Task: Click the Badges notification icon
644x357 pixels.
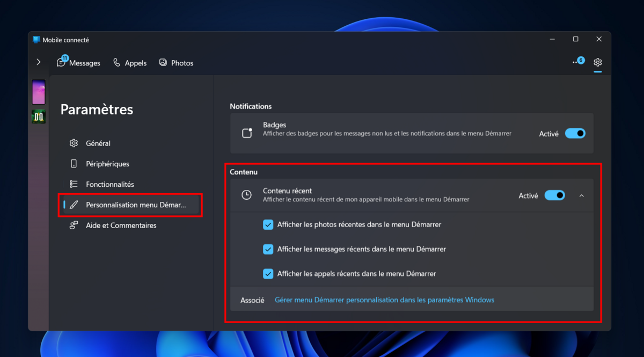Action: click(247, 133)
